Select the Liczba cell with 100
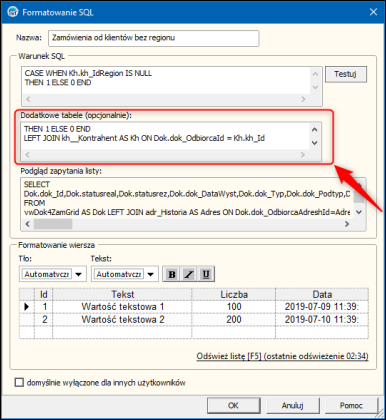 coord(234,307)
